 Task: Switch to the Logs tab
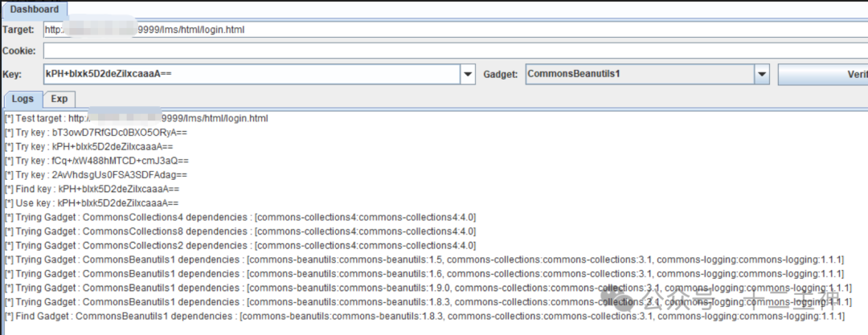23,99
